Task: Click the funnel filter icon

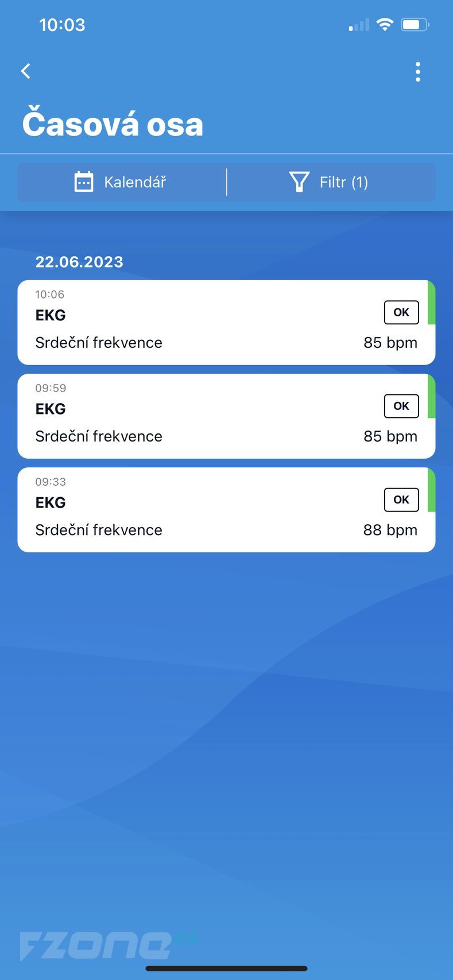Action: tap(299, 182)
